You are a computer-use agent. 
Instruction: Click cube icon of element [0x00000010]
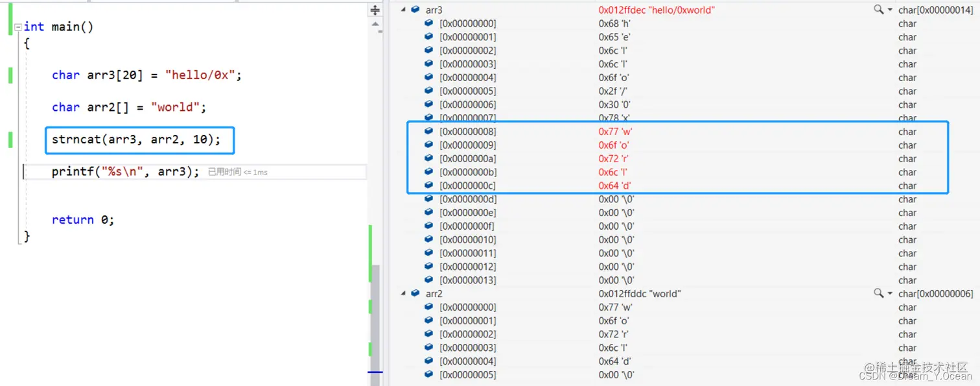(x=428, y=239)
